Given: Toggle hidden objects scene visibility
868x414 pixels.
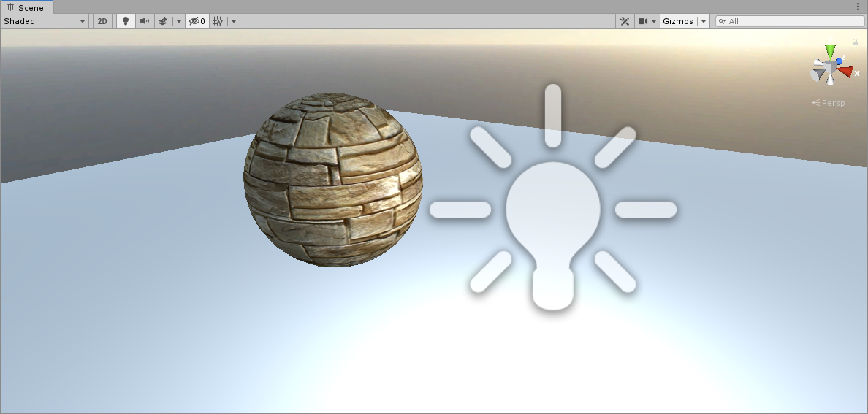Looking at the screenshot, I should tap(197, 21).
